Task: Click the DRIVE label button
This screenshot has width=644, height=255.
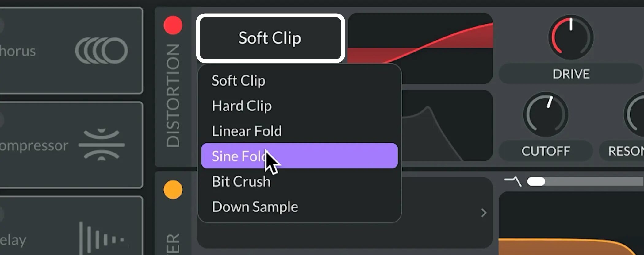Action: point(571,74)
